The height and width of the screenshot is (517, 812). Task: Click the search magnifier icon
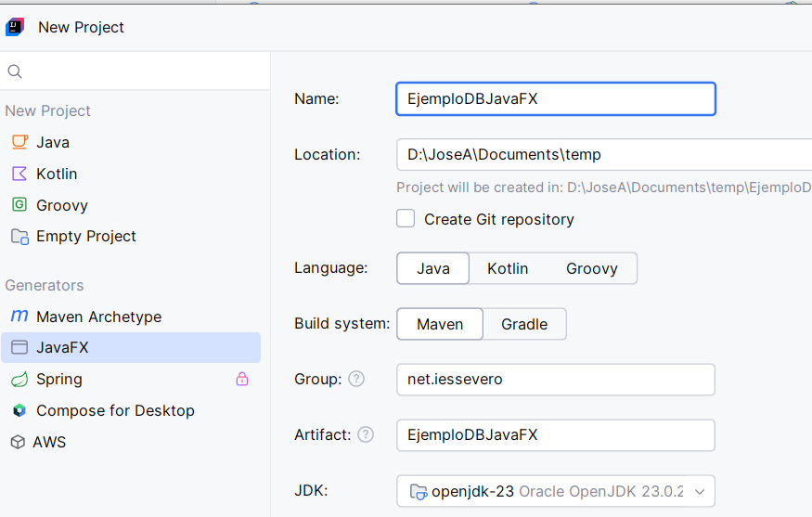pyautogui.click(x=15, y=71)
